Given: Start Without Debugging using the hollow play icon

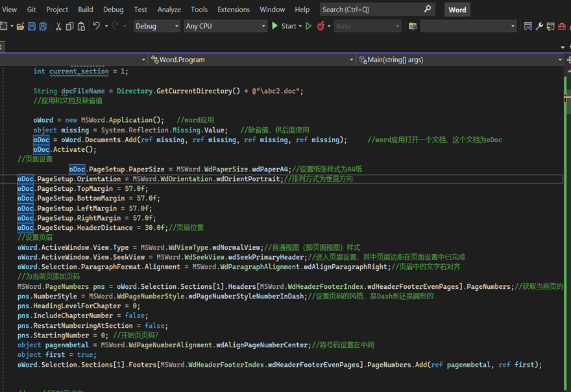Looking at the screenshot, I should [308, 26].
